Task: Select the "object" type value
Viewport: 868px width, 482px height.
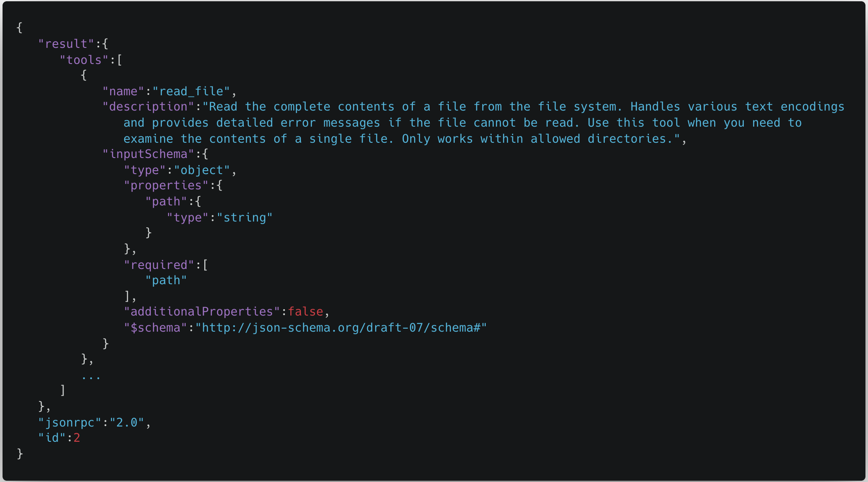Action: 202,170
